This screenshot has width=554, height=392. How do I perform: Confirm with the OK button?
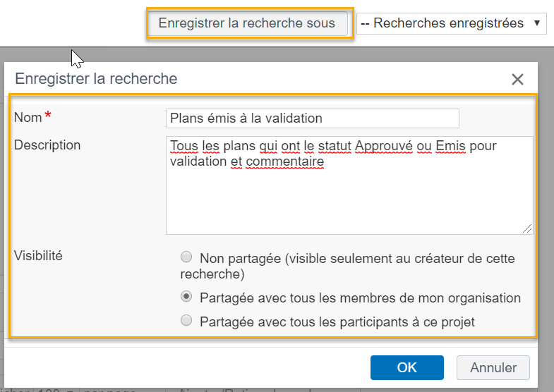tap(407, 367)
